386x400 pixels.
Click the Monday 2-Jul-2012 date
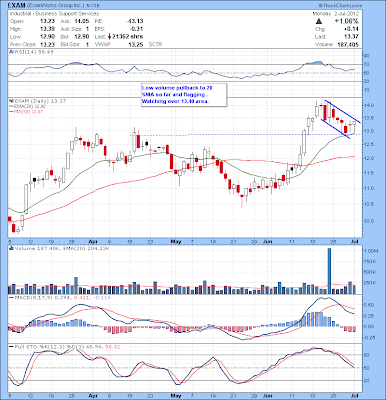tap(335, 14)
